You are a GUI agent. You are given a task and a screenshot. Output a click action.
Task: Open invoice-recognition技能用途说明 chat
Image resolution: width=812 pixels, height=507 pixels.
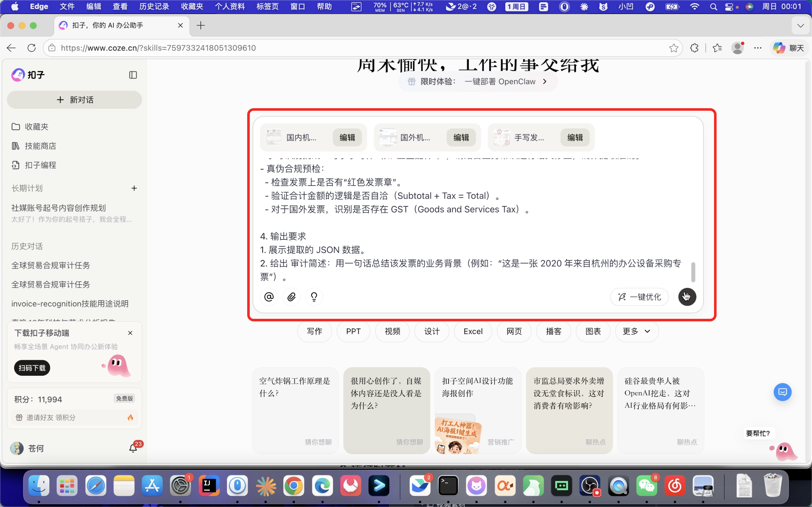[70, 304]
